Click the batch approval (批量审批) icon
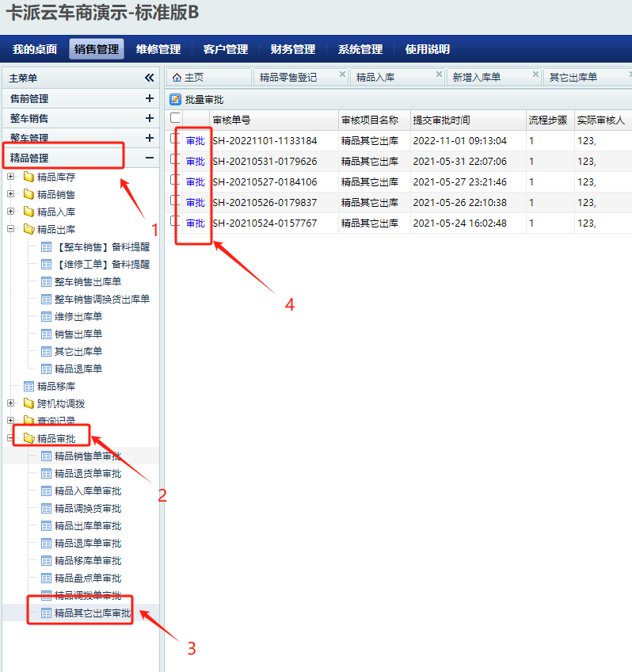632x672 pixels. tap(176, 100)
